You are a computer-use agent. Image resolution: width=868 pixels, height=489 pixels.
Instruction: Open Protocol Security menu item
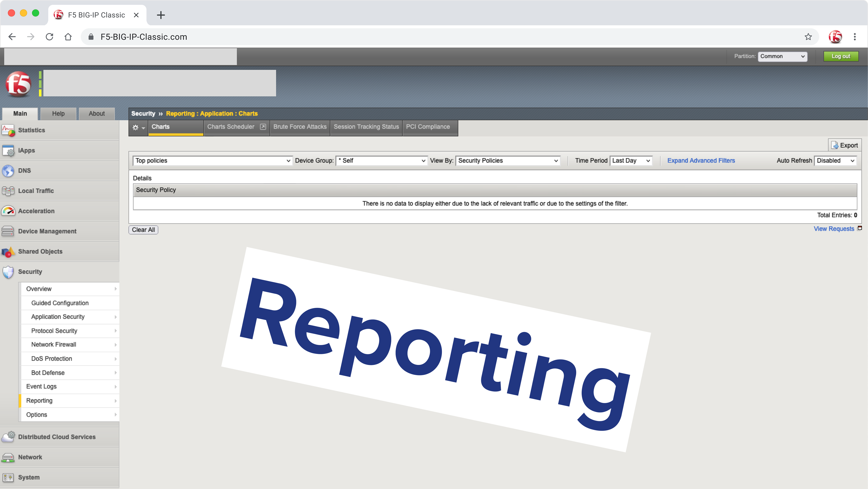(x=70, y=331)
